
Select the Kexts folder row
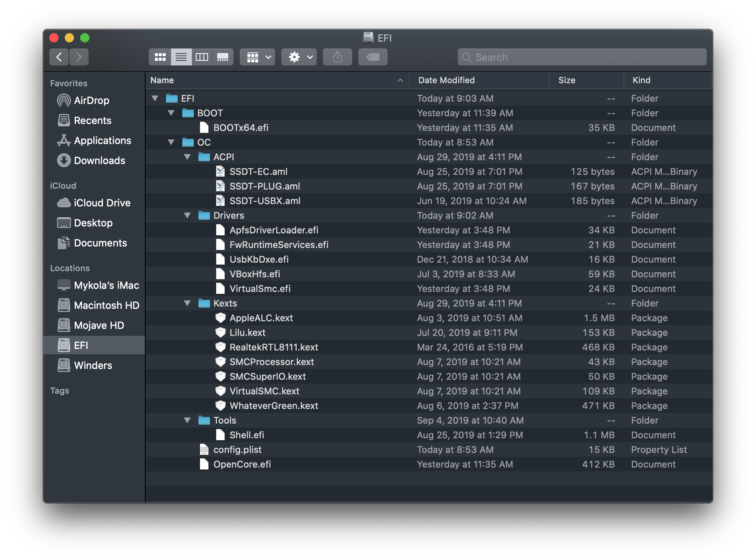pyautogui.click(x=429, y=303)
